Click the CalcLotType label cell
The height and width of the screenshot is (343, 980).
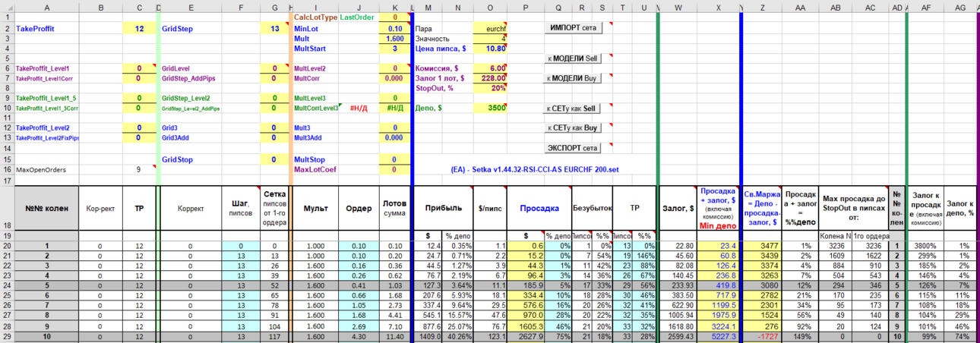315,17
